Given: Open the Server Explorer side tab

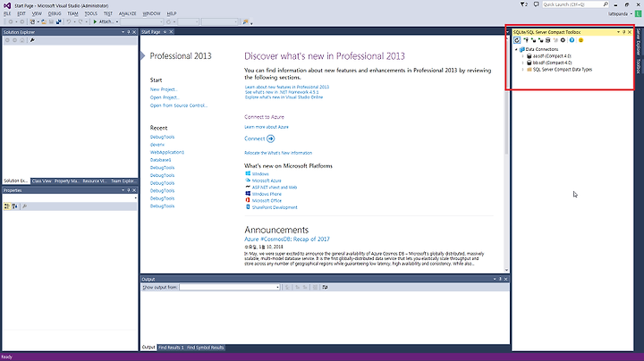Looking at the screenshot, I should (639, 42).
